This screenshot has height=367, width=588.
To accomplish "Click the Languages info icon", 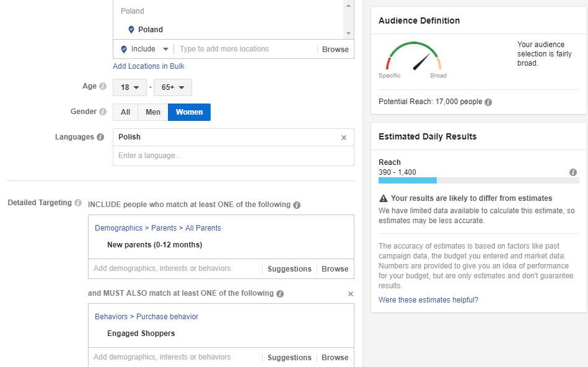I will coord(100,137).
